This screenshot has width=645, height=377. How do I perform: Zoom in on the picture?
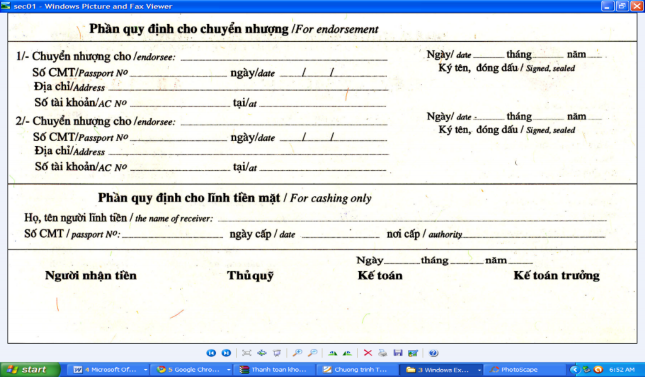[297, 353]
